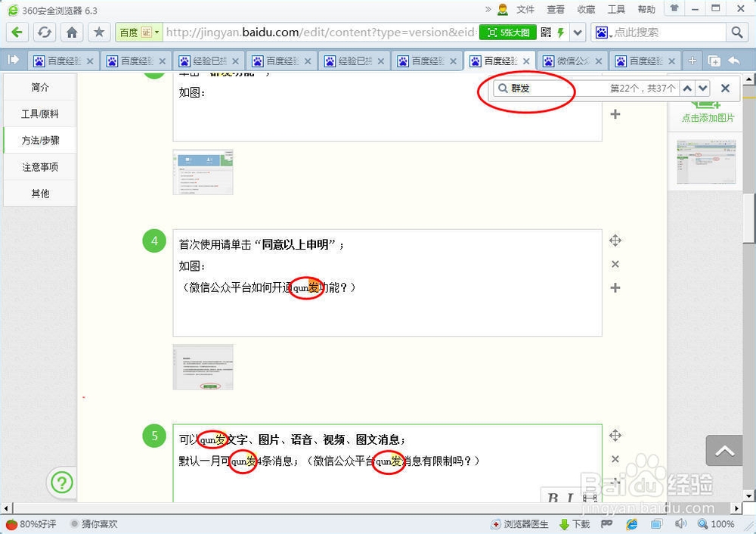The height and width of the screenshot is (534, 756).
Task: Reload the page with refresh icon
Action: tap(45, 33)
